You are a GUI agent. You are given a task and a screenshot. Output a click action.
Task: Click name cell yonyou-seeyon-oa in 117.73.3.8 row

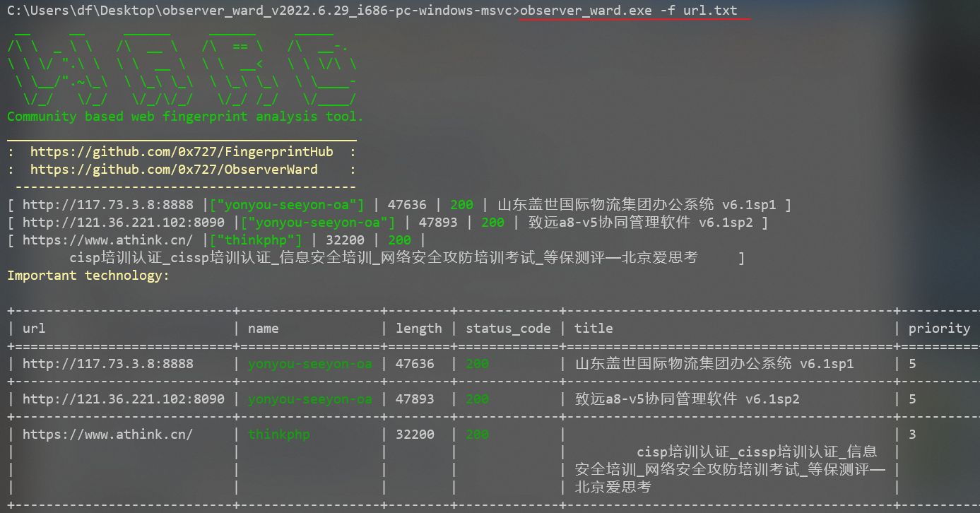pyautogui.click(x=310, y=364)
